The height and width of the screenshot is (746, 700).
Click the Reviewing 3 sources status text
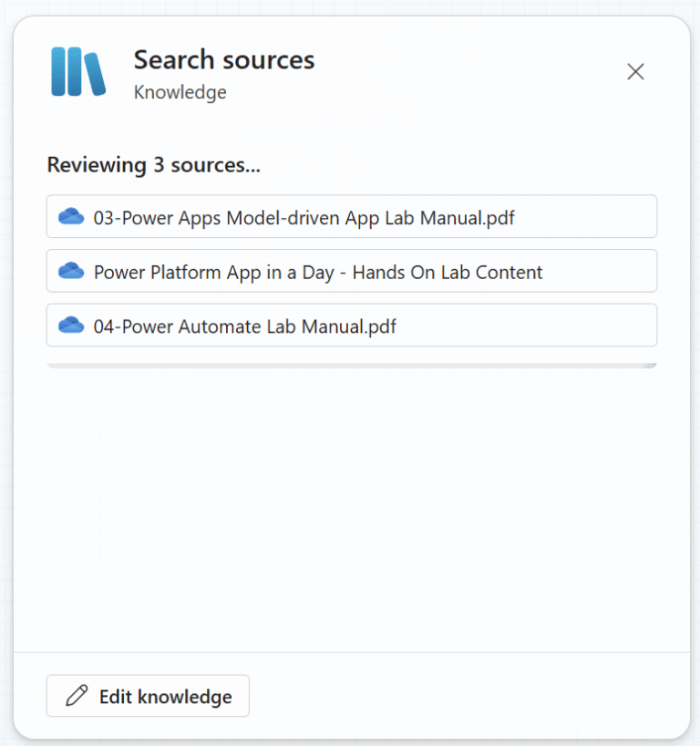(x=153, y=165)
